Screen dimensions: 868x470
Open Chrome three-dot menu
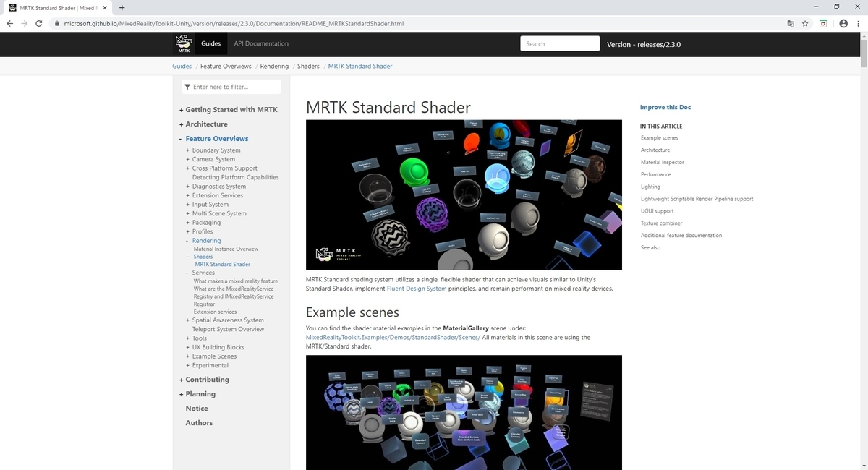click(858, 23)
